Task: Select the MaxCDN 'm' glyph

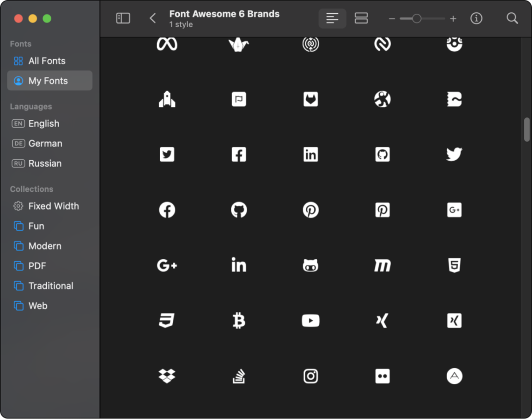Action: coord(382,265)
